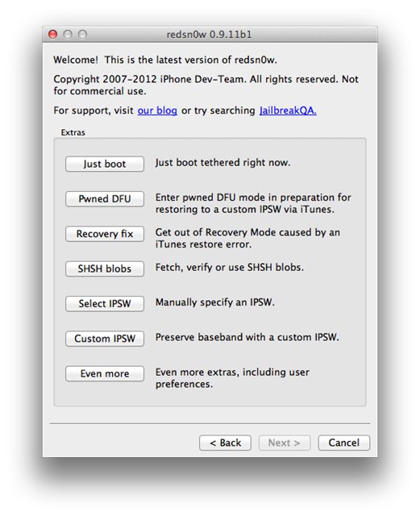Go back with the < Back button

pos(225,443)
